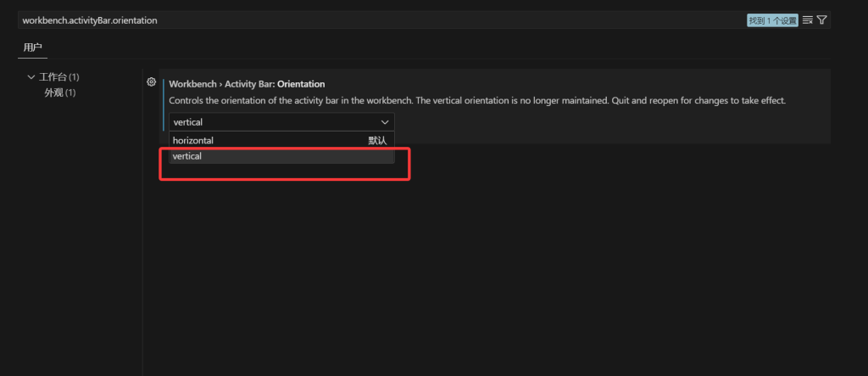The image size is (868, 376).
Task: Open the gear menu for Orientation setting
Action: (x=151, y=82)
